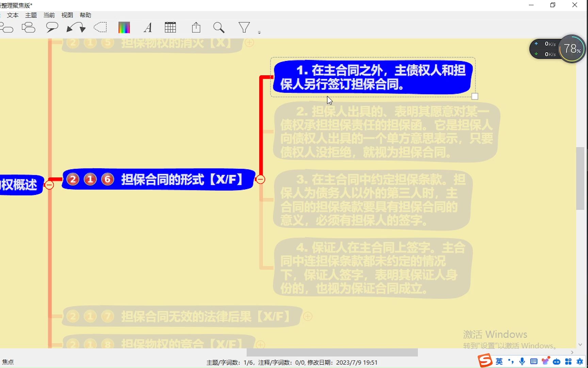Toggle Sogou punctuation mode
This screenshot has height=368, width=588.
pos(511,361)
